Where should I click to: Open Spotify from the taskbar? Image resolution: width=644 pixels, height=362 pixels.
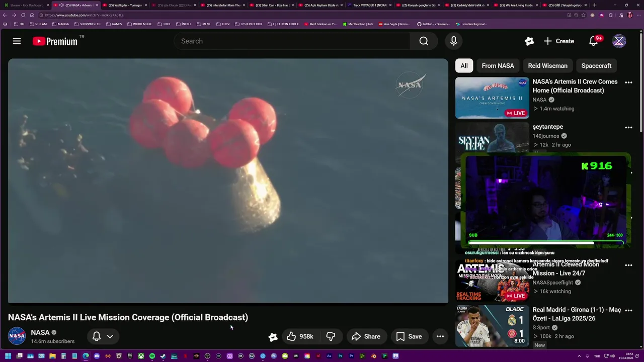coord(152,356)
